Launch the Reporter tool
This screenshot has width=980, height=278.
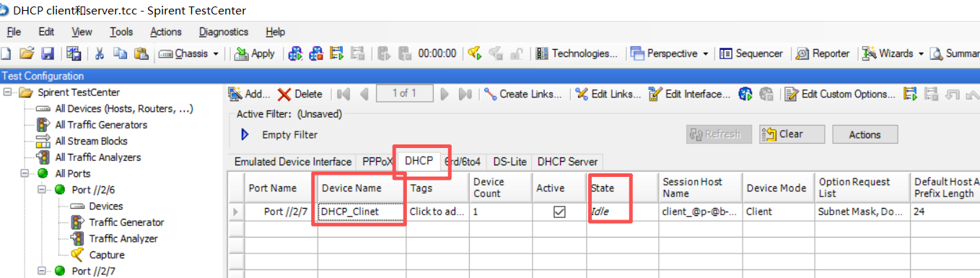tap(822, 53)
